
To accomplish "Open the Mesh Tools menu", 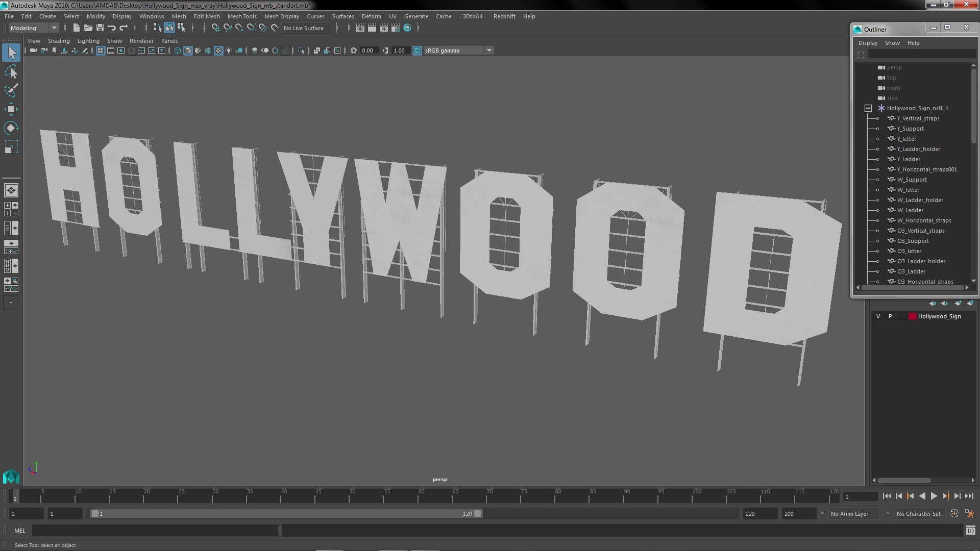I will click(242, 16).
